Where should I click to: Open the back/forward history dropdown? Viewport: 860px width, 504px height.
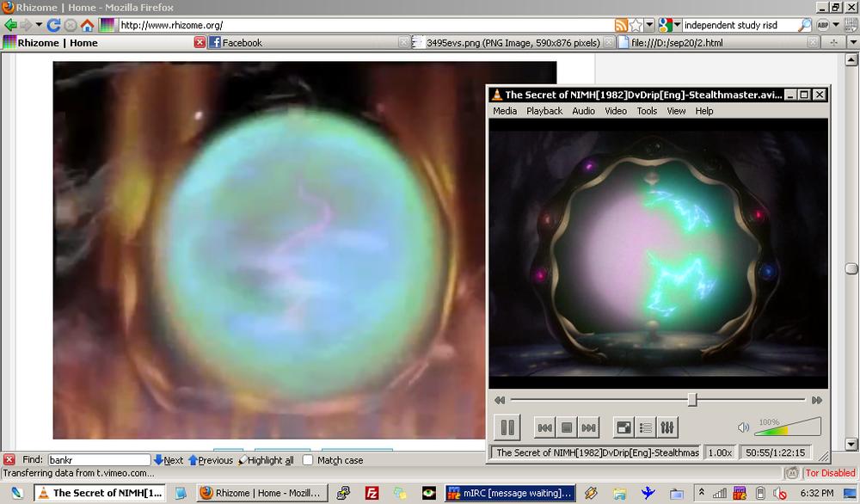click(39, 25)
